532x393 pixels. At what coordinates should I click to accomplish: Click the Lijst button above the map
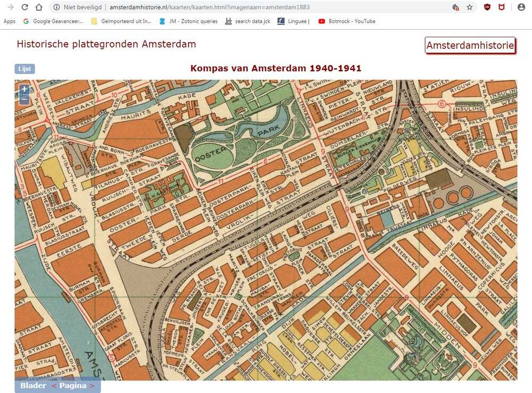25,69
